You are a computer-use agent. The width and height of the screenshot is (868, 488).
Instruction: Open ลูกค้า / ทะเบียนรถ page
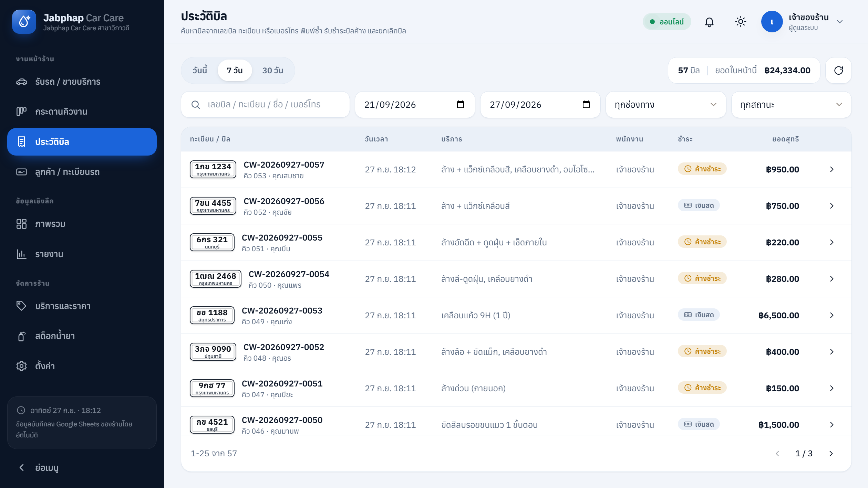click(x=82, y=172)
